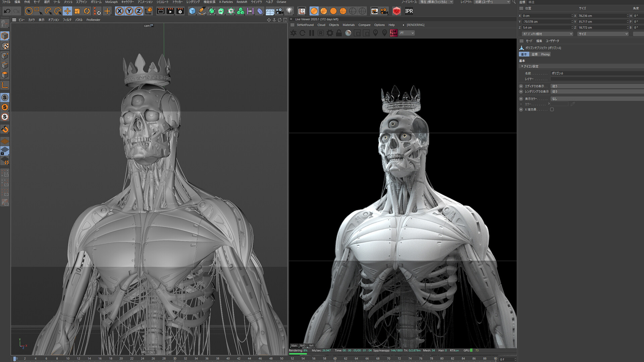This screenshot has width=644, height=362.
Task: Open Materials menu in Live Viewer
Action: tap(348, 25)
